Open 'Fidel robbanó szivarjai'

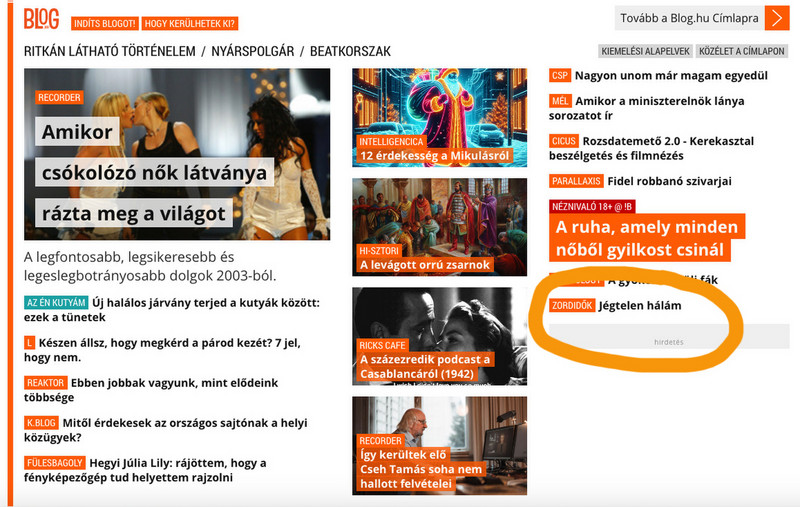pyautogui.click(x=669, y=181)
